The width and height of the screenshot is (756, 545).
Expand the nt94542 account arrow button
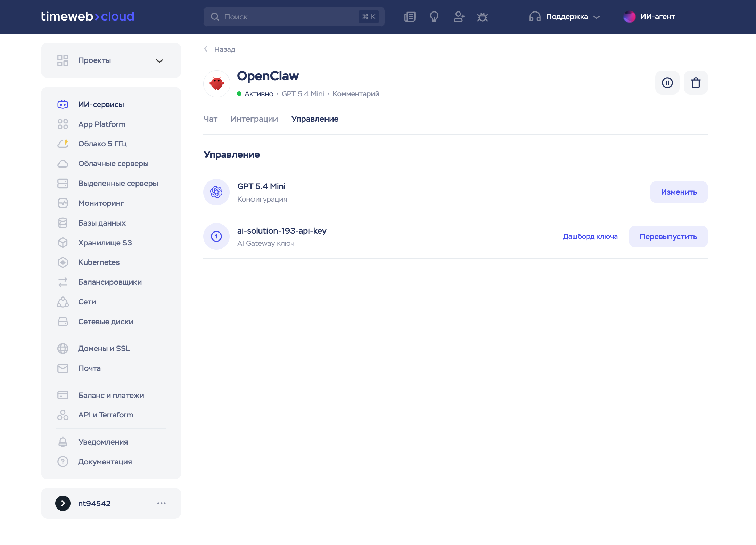tap(63, 503)
